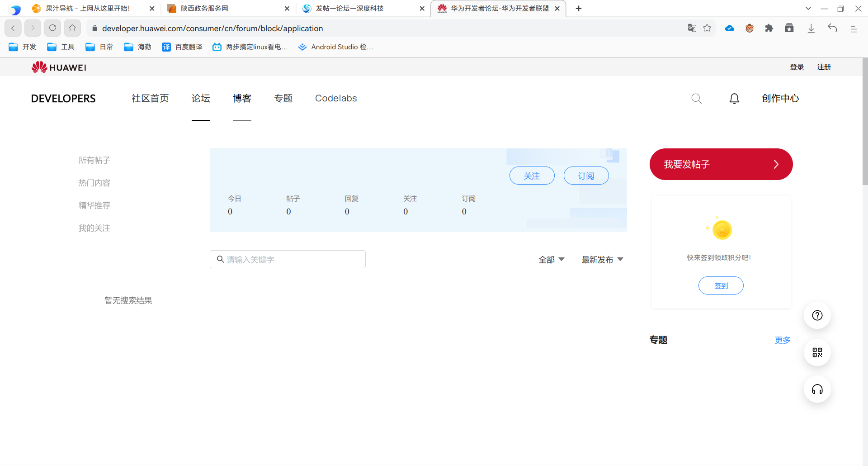
Task: Click the 百度翻译 bookmark icon
Action: [x=166, y=47]
